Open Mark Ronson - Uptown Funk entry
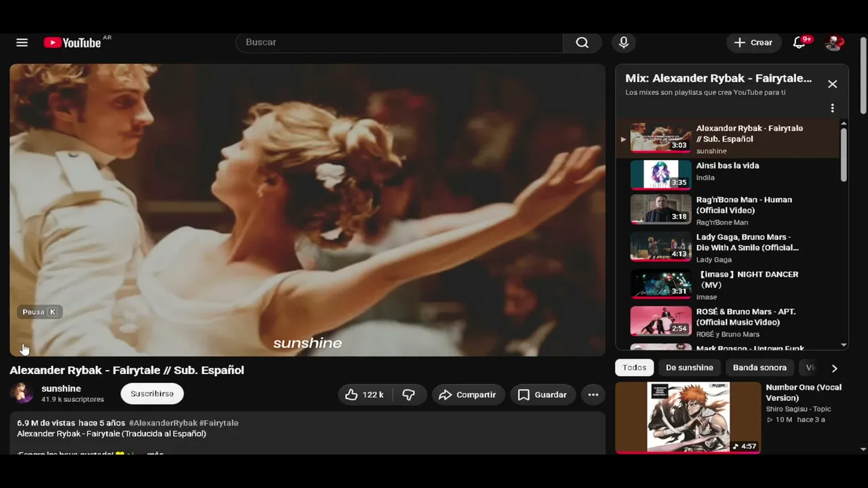The height and width of the screenshot is (488, 868). click(x=728, y=348)
